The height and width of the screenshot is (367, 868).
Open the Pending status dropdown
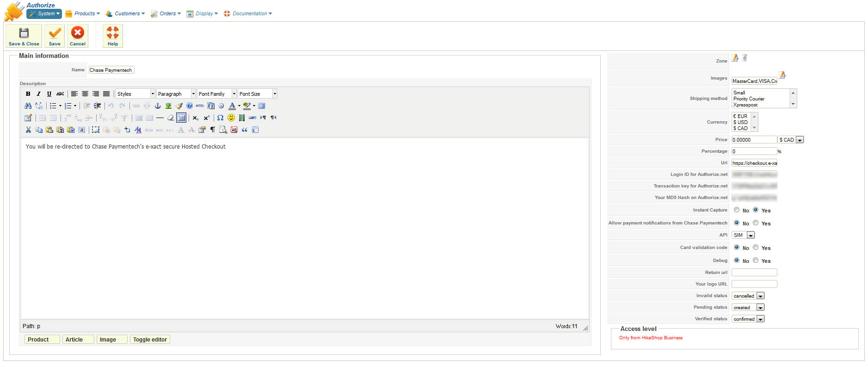tap(748, 307)
